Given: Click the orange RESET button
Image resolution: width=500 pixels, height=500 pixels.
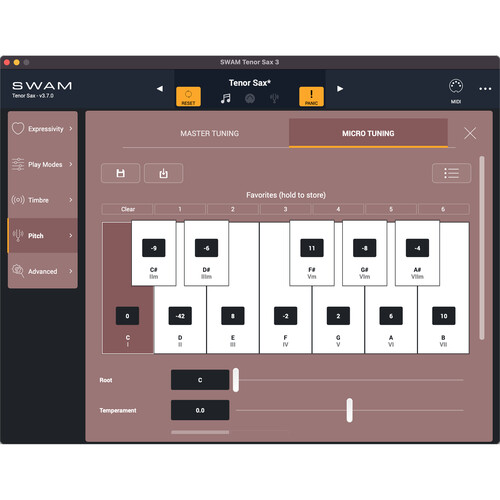Looking at the screenshot, I should 188,97.
